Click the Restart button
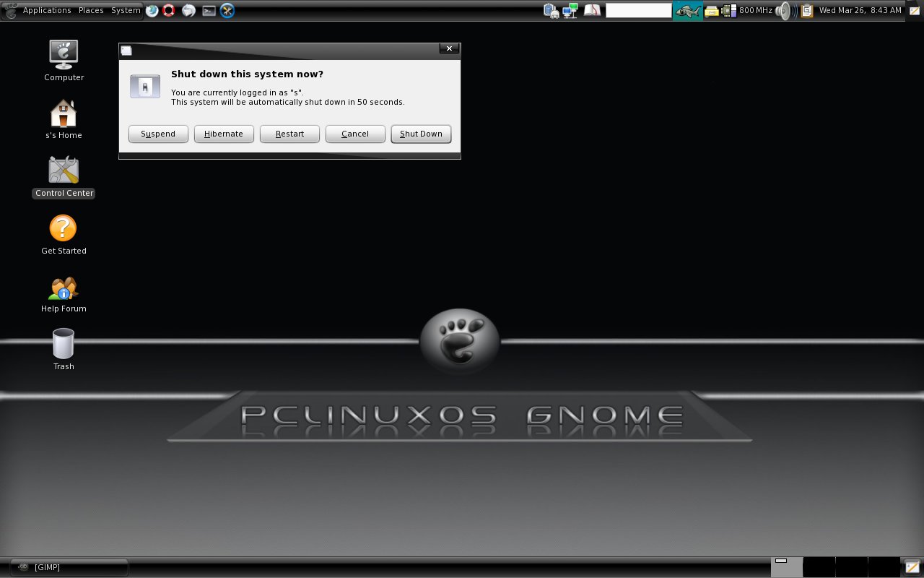The height and width of the screenshot is (578, 924). click(289, 134)
